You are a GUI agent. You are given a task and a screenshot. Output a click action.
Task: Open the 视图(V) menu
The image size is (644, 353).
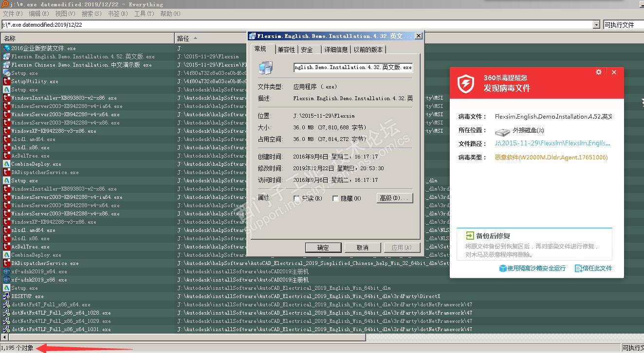pyautogui.click(x=65, y=14)
